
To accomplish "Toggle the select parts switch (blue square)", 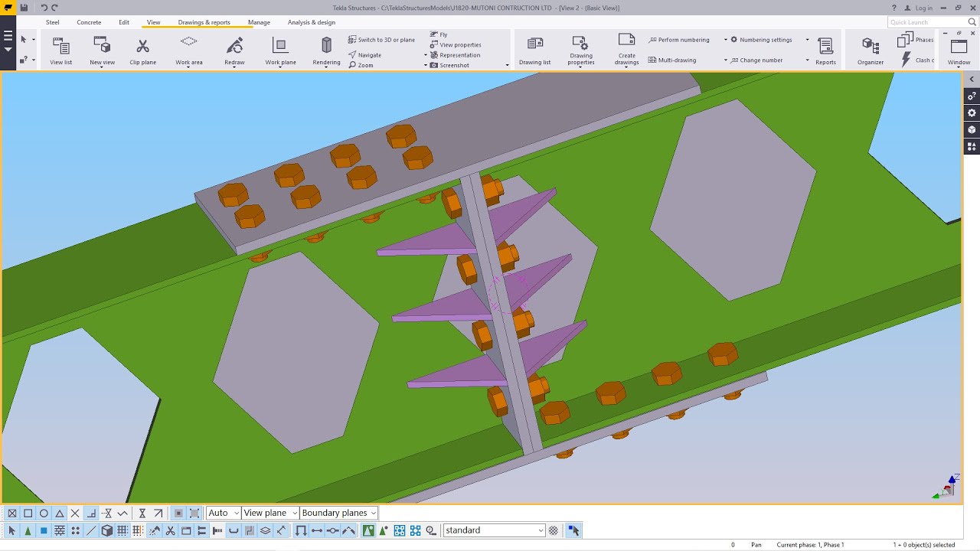I will click(x=44, y=530).
